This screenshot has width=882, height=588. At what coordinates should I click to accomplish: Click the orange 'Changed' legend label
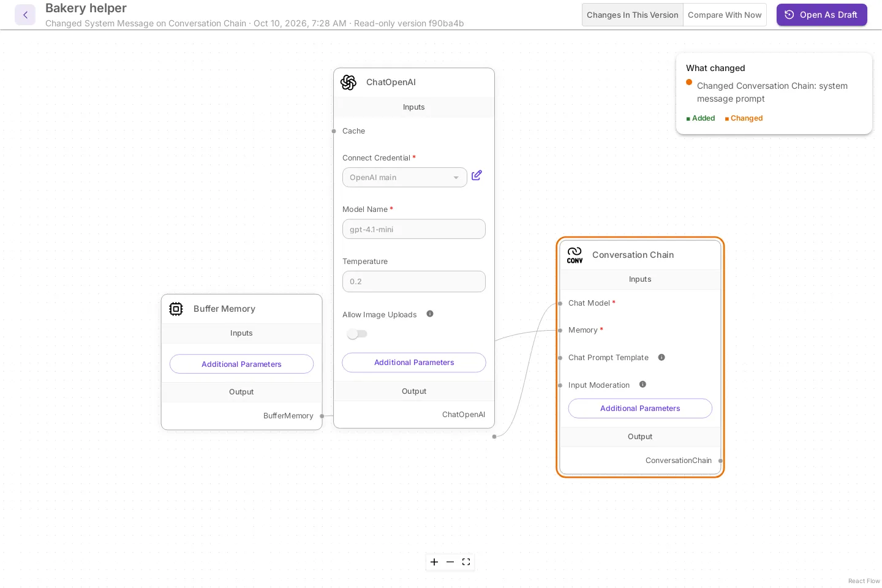[747, 118]
